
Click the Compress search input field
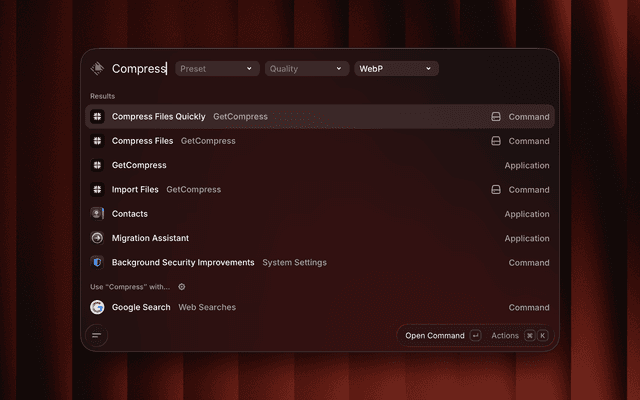click(139, 69)
